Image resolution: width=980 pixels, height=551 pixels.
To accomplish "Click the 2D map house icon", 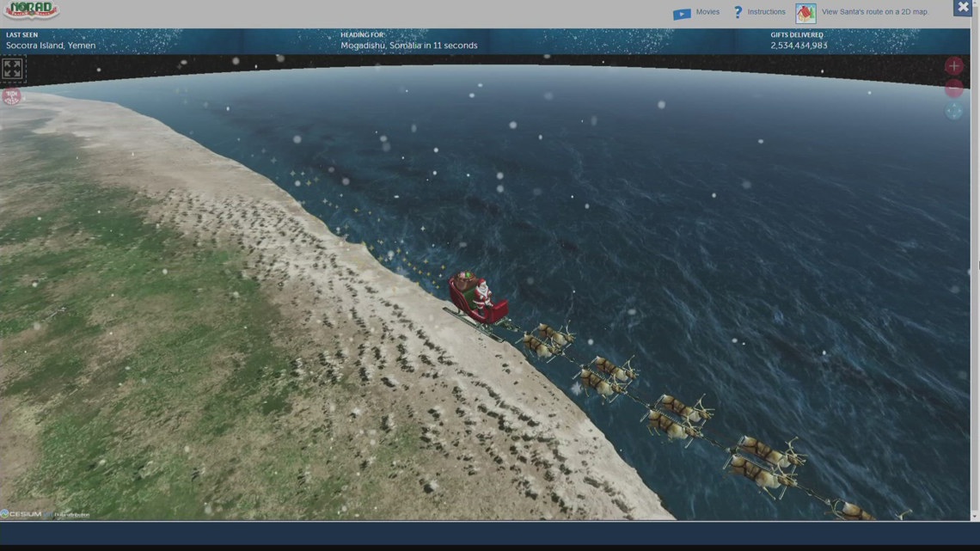I will click(805, 12).
